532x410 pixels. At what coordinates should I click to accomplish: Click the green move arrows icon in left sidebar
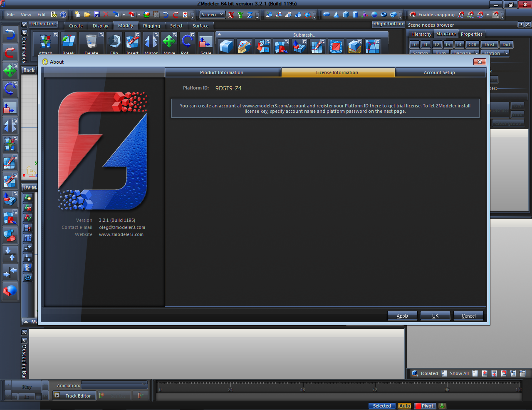tap(10, 71)
